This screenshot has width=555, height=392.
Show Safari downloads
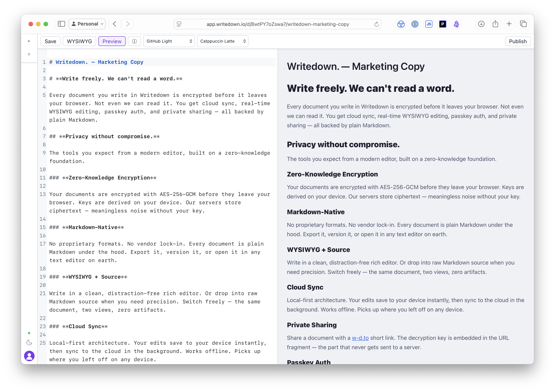[x=481, y=24]
